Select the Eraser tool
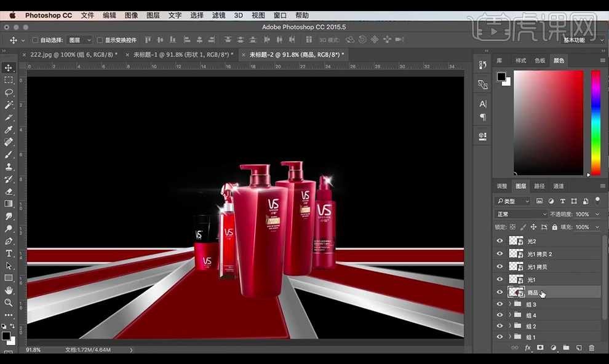Screen dimensions: 609x364 click(x=9, y=191)
